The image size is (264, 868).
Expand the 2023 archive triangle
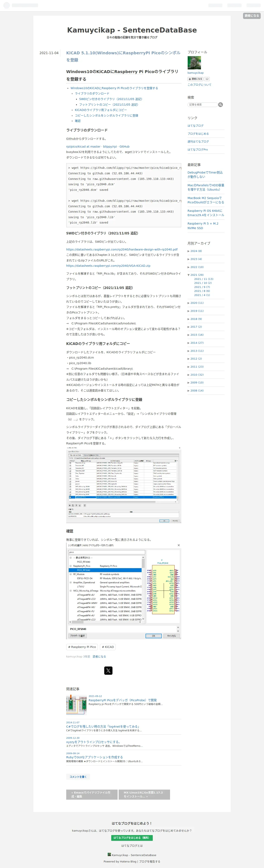coord(189,259)
